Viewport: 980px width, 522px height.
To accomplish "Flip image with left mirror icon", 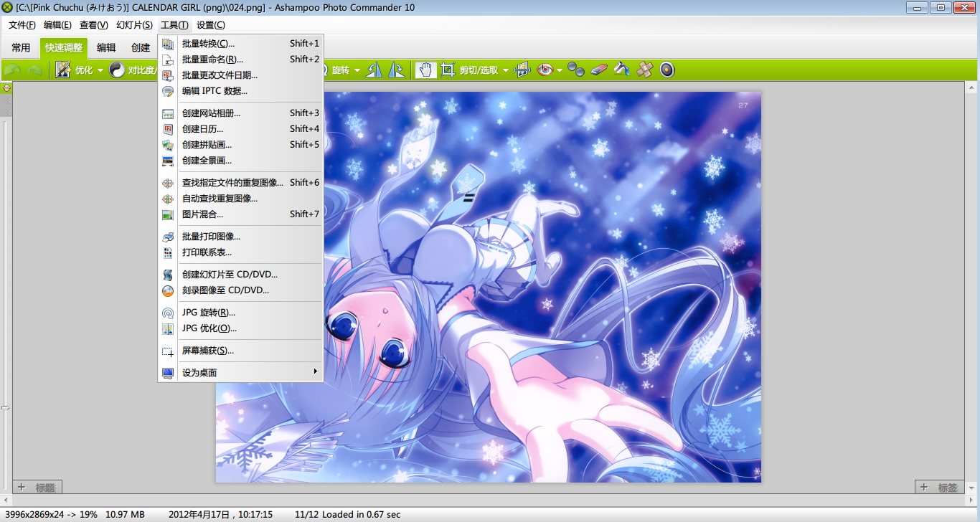I will pos(374,70).
